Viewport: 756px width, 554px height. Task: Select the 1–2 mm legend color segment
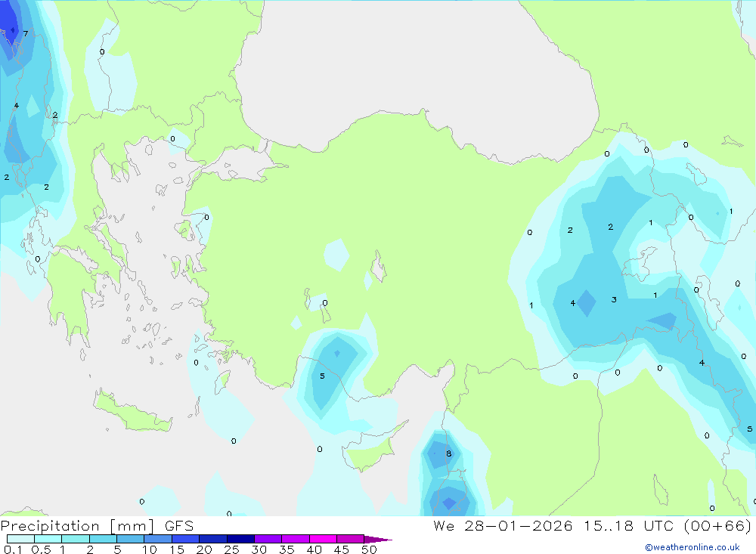pos(75,539)
